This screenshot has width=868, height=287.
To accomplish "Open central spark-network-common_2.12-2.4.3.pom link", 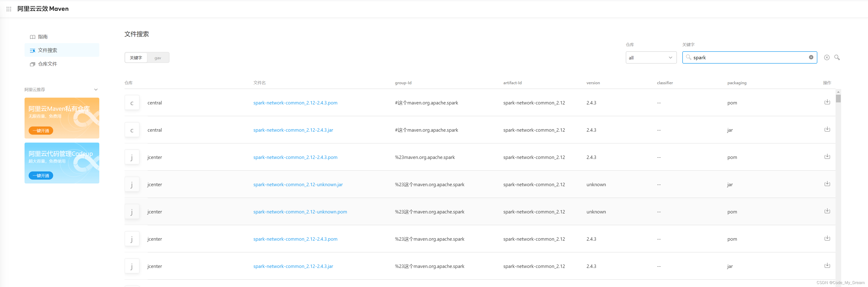I will [295, 103].
